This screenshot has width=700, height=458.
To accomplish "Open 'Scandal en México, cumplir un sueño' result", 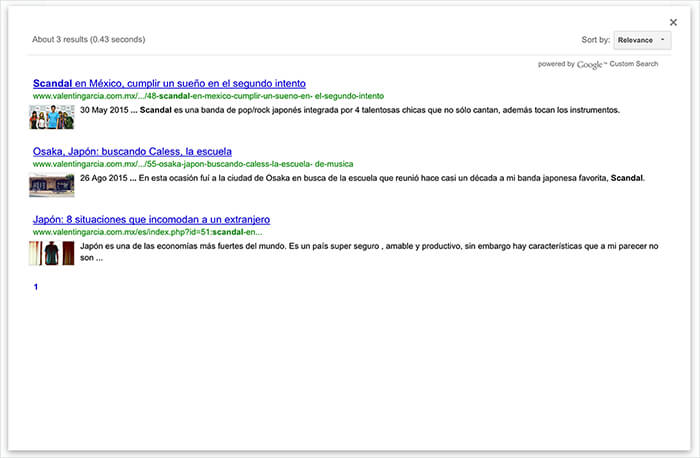I will pyautogui.click(x=169, y=83).
